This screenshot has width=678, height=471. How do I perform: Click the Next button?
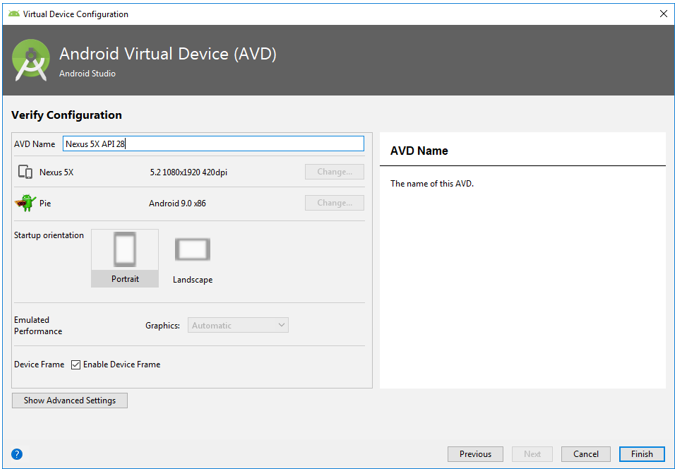point(532,454)
